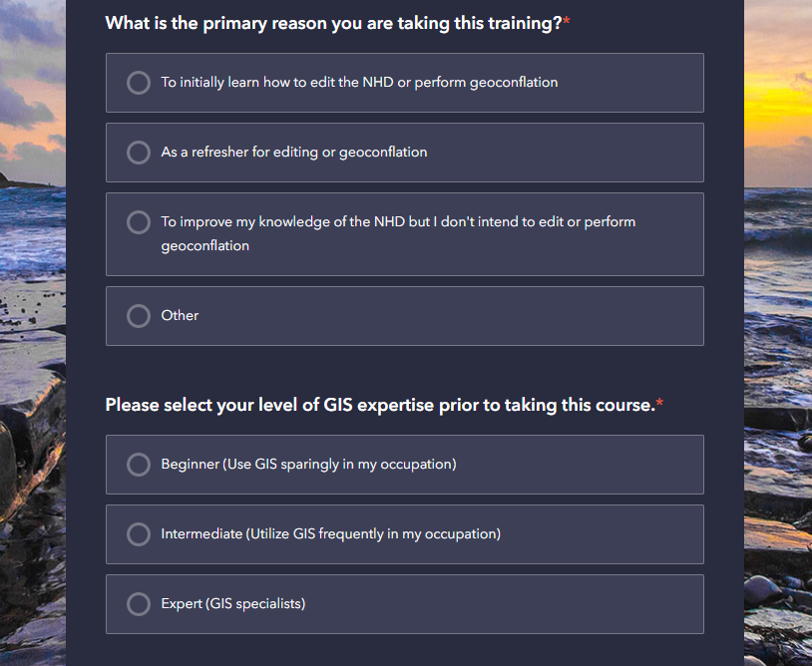Viewport: 812px width, 666px height.
Task: Select the Beginner expertise radio circle
Action: point(139,465)
